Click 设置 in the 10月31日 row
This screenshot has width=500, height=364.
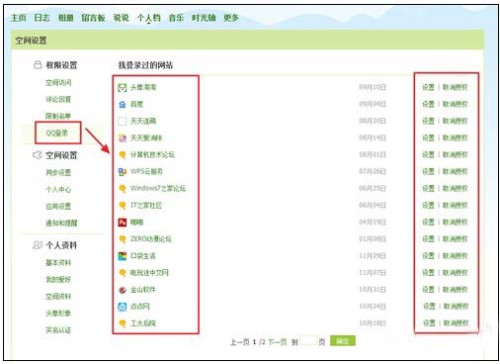(428, 289)
